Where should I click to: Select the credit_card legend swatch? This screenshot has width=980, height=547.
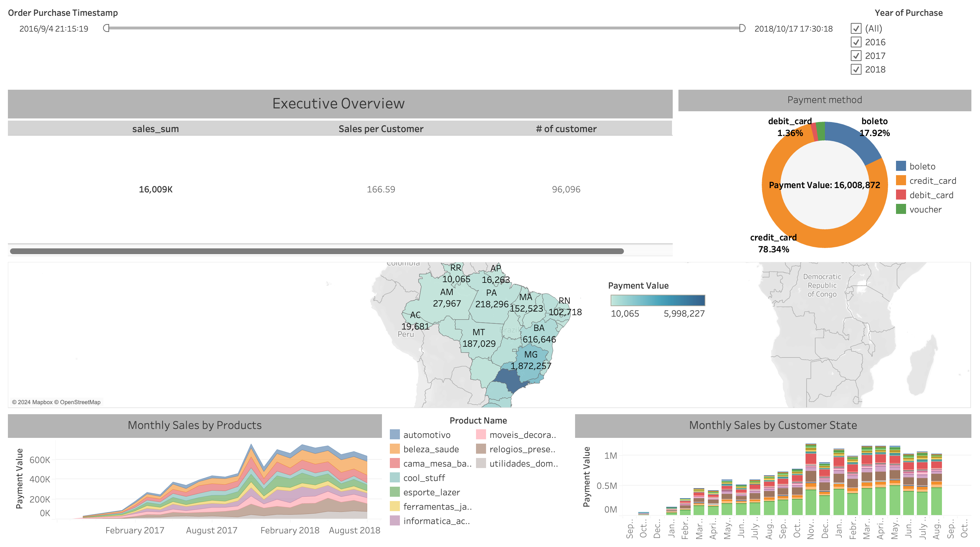tap(901, 181)
